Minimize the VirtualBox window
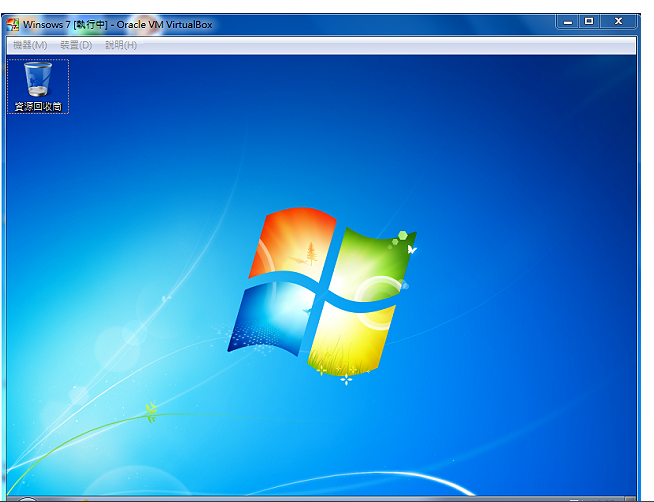The width and height of the screenshot is (654, 502). (x=568, y=22)
